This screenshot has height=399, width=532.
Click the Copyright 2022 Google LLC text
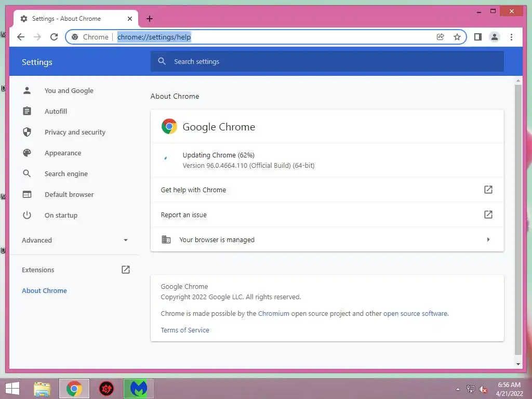tap(231, 297)
